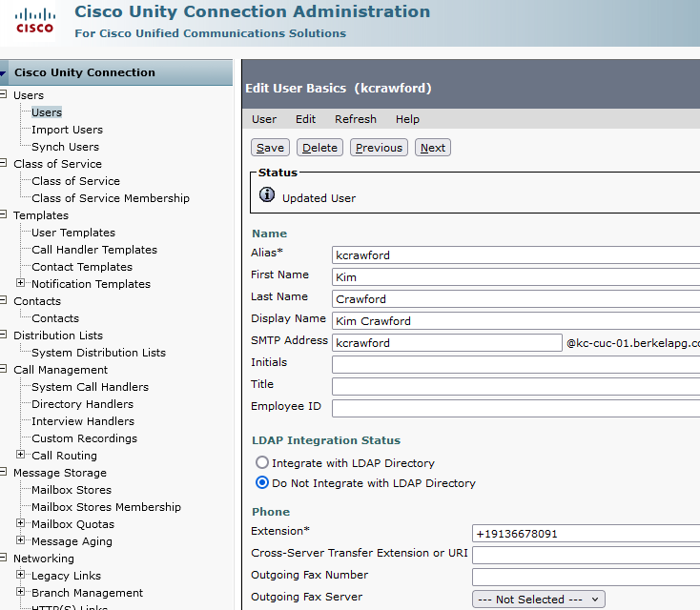
Task: Go to the Next user
Action: click(x=433, y=147)
